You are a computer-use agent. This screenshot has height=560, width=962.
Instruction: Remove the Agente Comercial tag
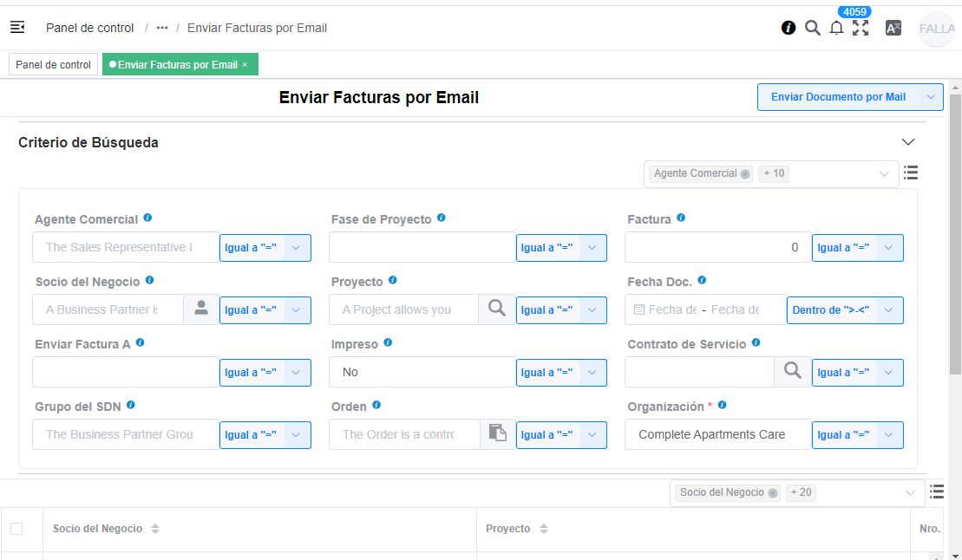point(745,174)
